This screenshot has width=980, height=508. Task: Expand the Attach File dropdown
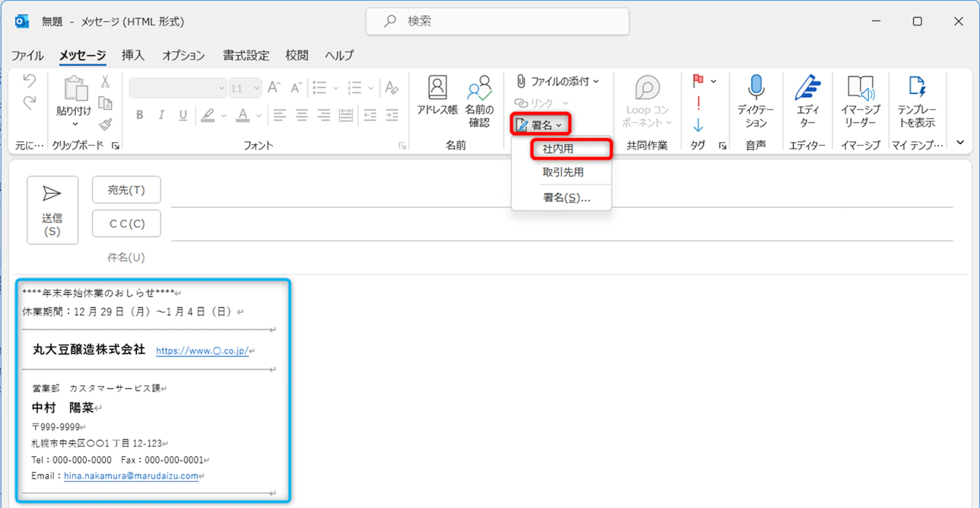click(596, 81)
